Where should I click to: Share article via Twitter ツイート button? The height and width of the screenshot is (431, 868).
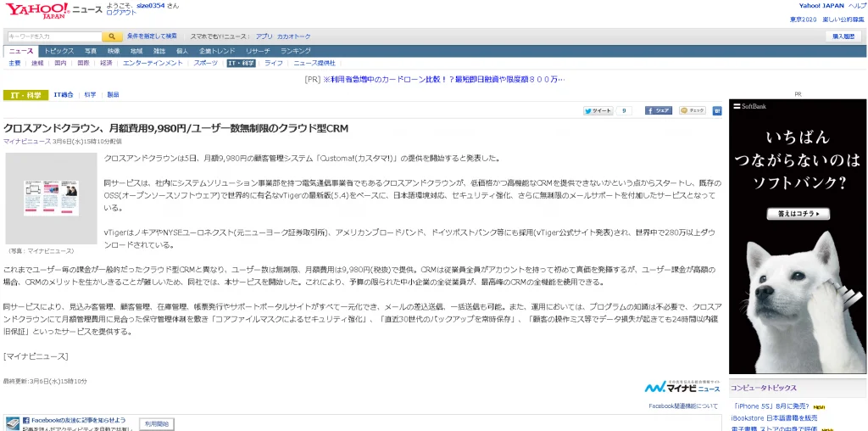[598, 111]
